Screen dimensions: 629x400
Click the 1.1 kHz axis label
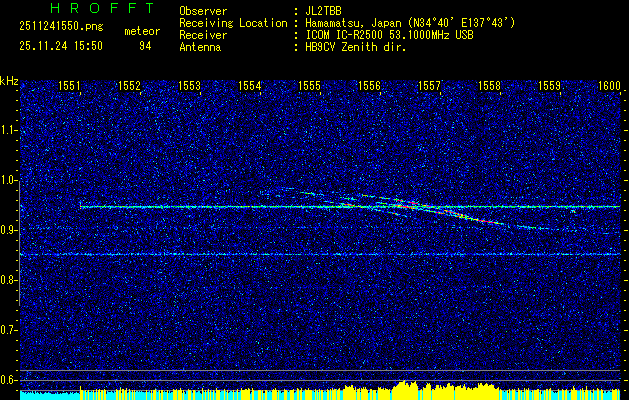pyautogui.click(x=9, y=130)
